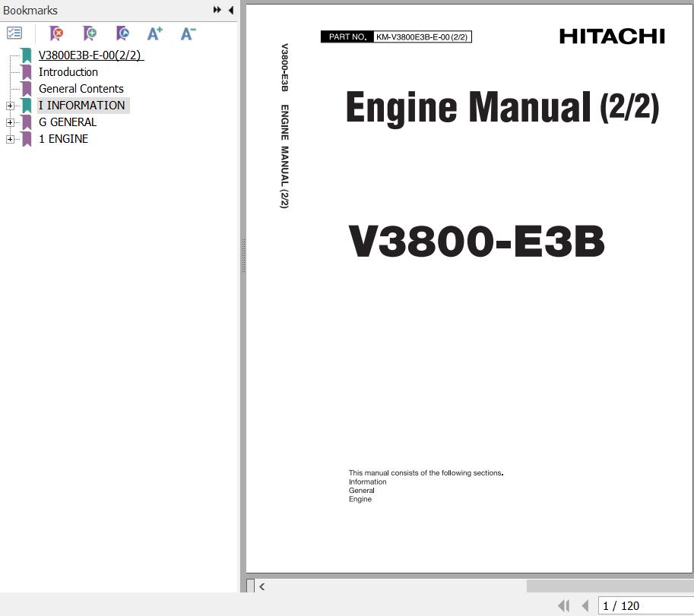
Task: Click the horizontal scrollbar left arrow
Action: pos(262,587)
